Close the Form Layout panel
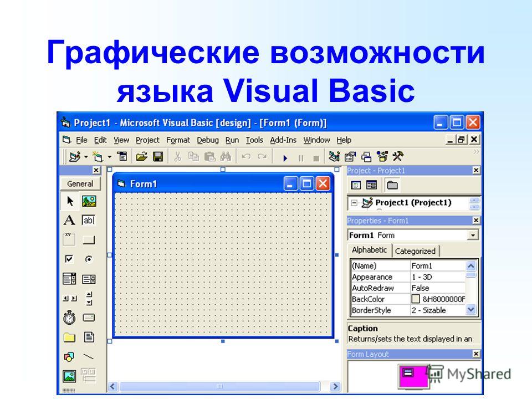532x399 pixels. [x=476, y=354]
